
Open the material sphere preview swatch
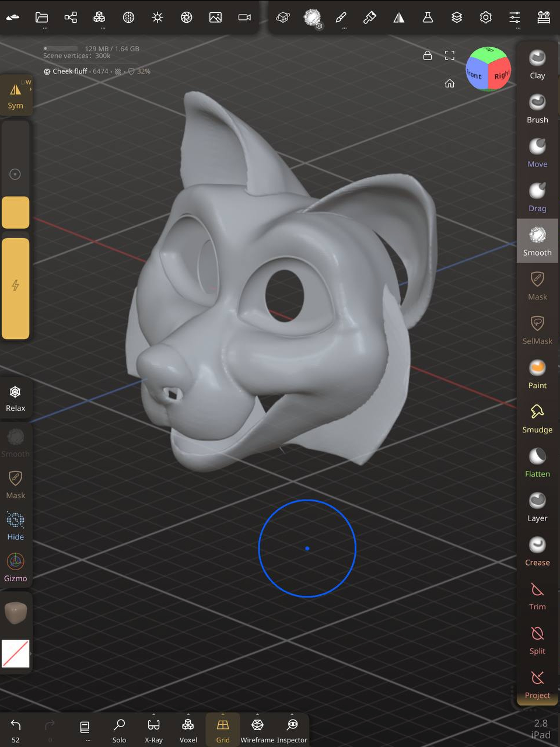pos(16,612)
